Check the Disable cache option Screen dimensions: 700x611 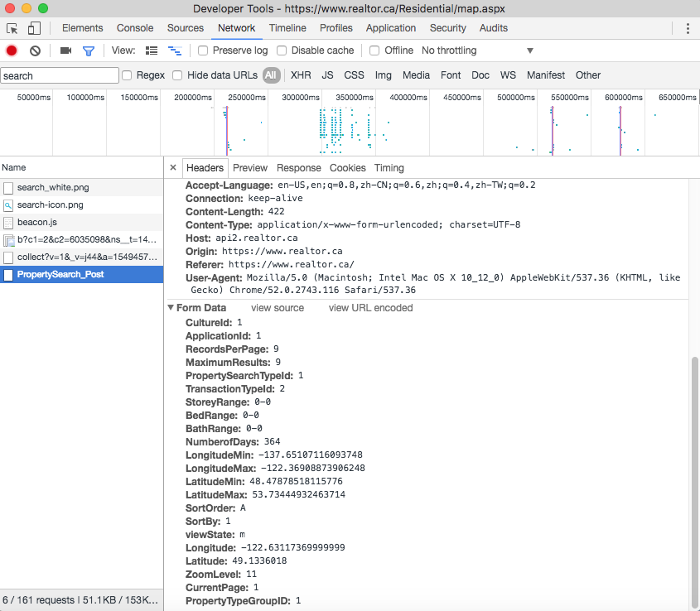click(282, 51)
